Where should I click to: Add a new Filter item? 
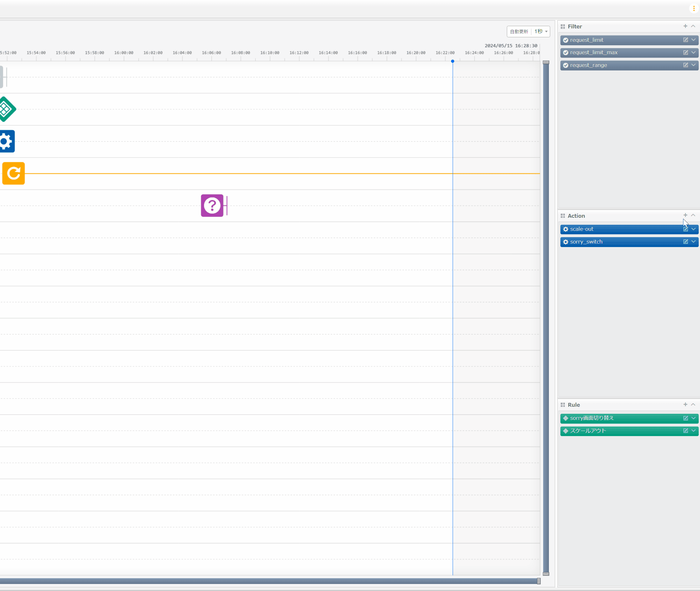[x=685, y=26]
